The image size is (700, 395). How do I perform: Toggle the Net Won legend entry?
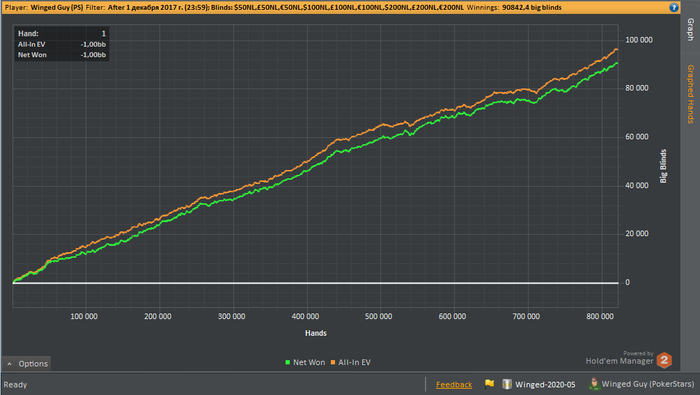[x=305, y=362]
